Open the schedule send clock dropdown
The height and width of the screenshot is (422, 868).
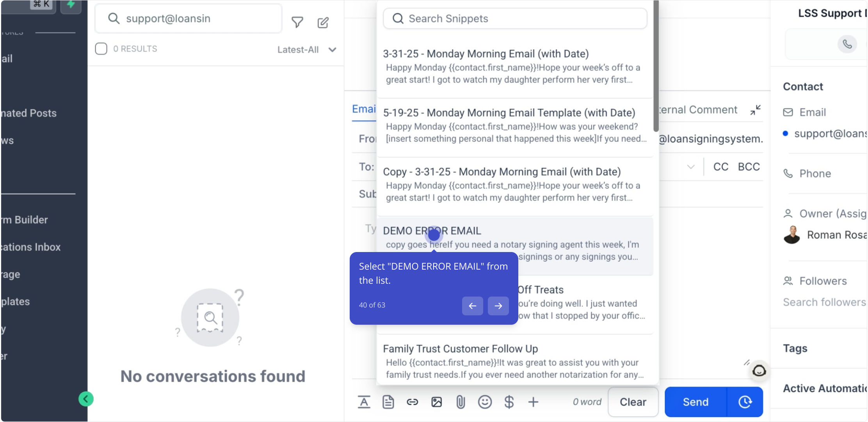[745, 402]
